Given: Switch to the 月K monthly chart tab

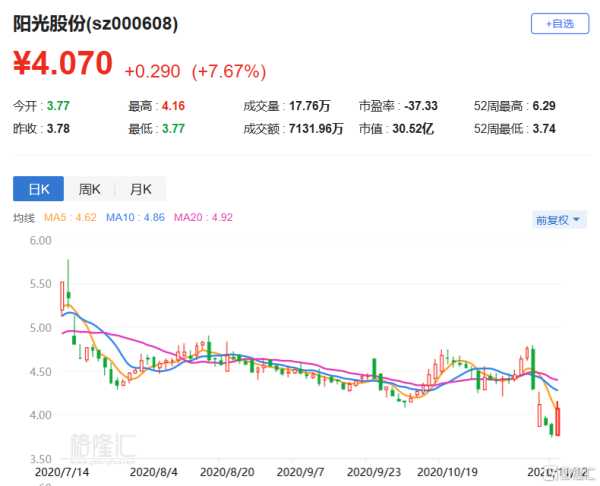Looking at the screenshot, I should [140, 188].
